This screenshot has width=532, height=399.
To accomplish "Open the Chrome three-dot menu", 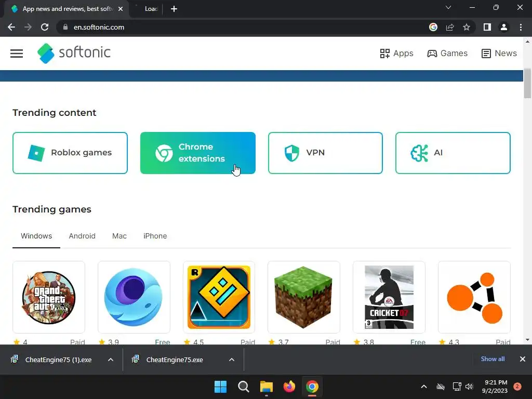I will (x=521, y=27).
